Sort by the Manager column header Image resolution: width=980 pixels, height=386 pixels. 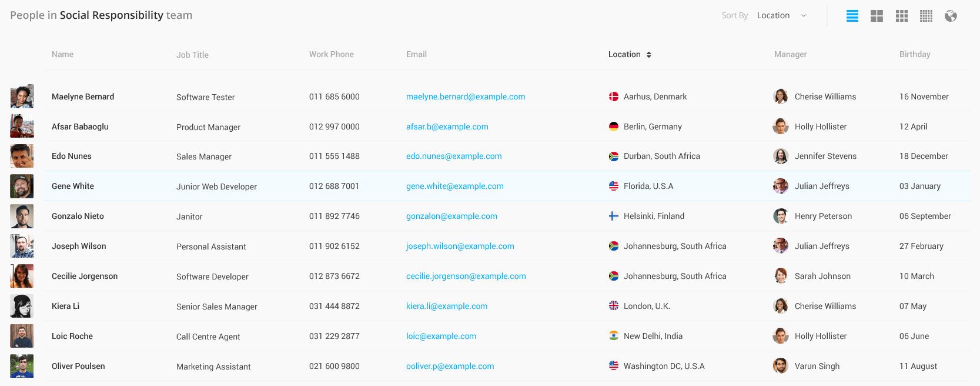tap(790, 54)
